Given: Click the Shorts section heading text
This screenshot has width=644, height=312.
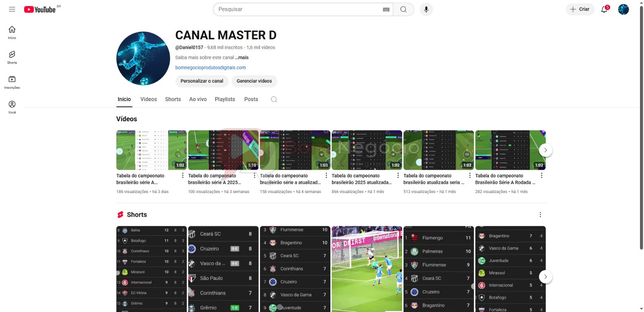Looking at the screenshot, I should coord(137,215).
